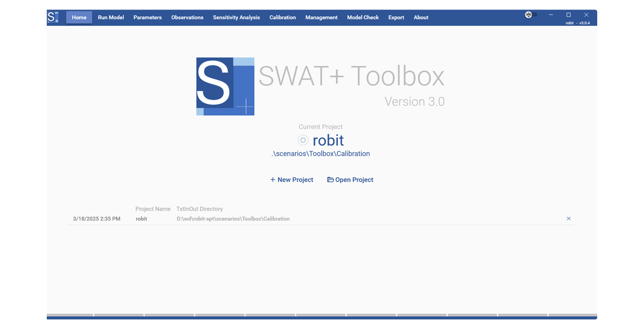Click the SWAT+ Toolbox logo in title bar
This screenshot has width=644, height=329.
tap(53, 17)
